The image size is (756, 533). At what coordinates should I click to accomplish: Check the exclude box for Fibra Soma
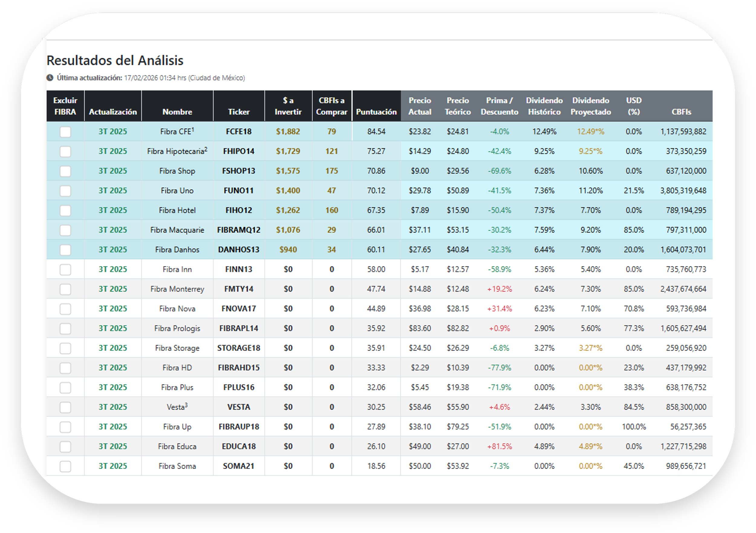(65, 466)
